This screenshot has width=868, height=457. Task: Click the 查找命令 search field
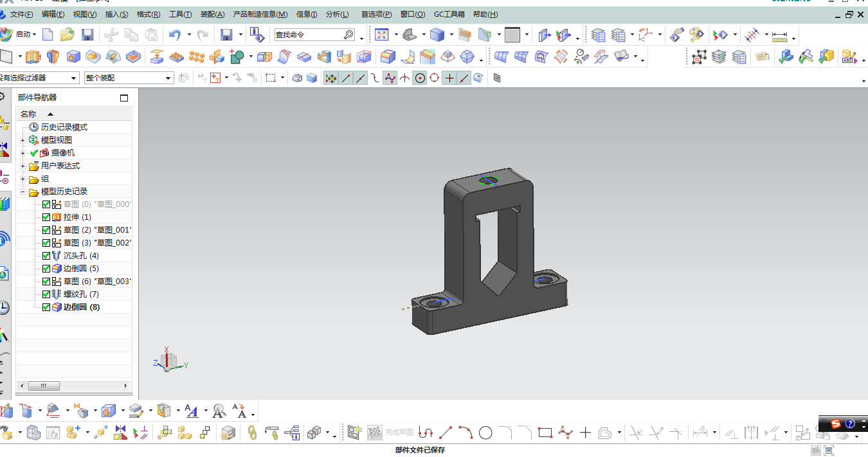314,35
